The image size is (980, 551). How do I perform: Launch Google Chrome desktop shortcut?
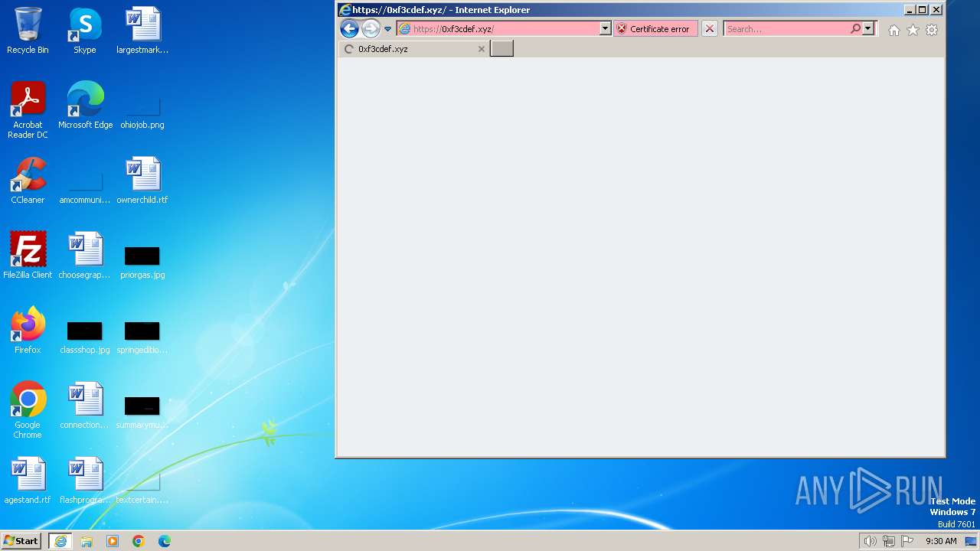(x=28, y=410)
